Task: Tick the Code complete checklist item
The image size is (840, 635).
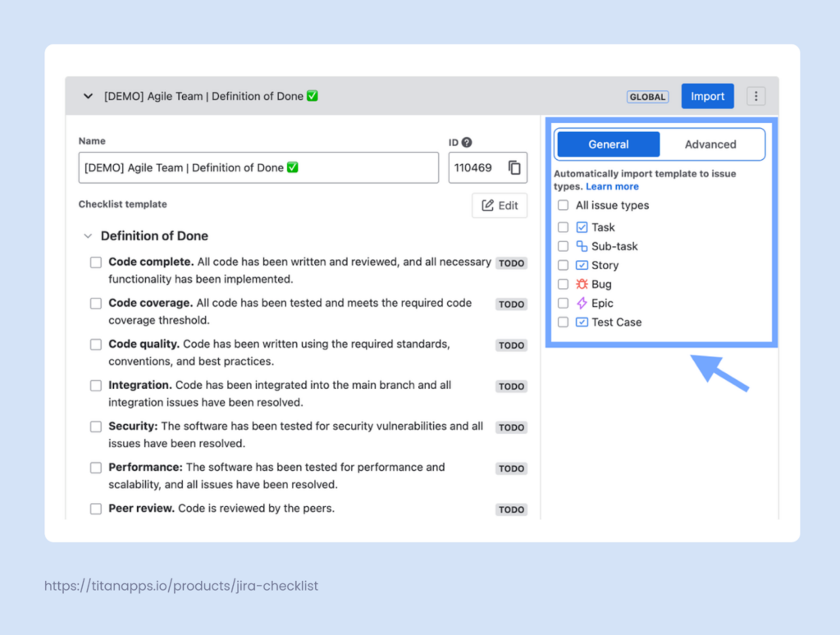Action: (96, 263)
